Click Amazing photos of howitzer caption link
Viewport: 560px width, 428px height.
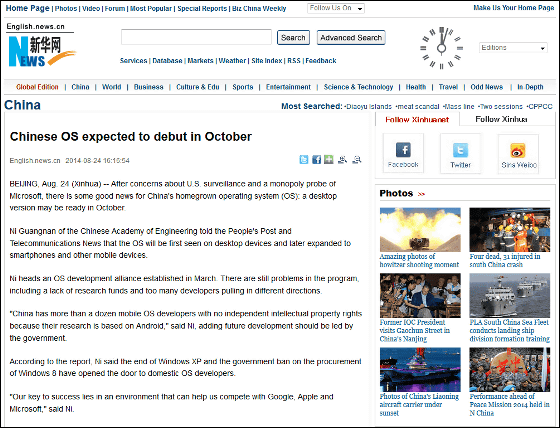(419, 260)
